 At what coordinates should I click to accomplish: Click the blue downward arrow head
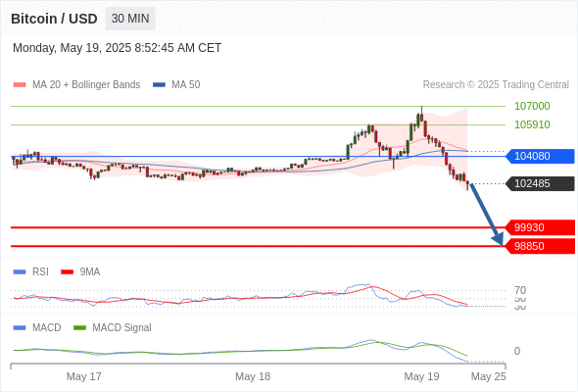tap(499, 239)
